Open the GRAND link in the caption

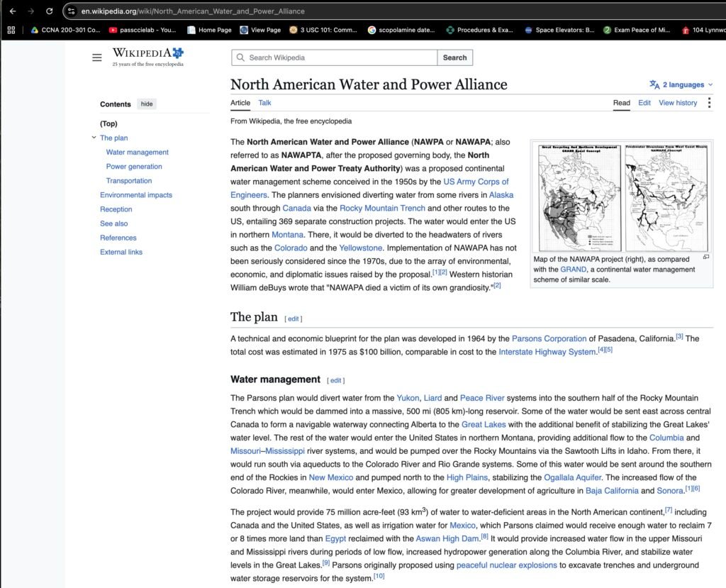pyautogui.click(x=573, y=270)
